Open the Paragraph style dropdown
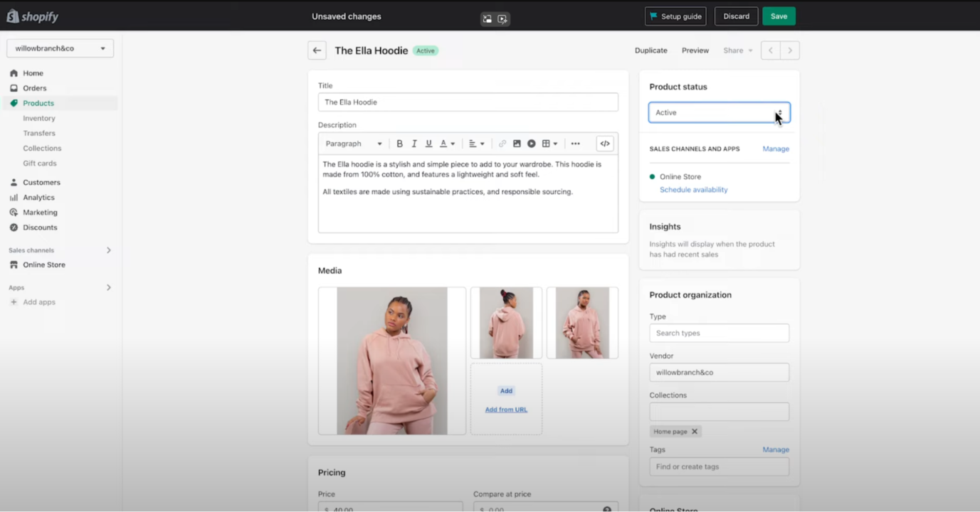 352,143
